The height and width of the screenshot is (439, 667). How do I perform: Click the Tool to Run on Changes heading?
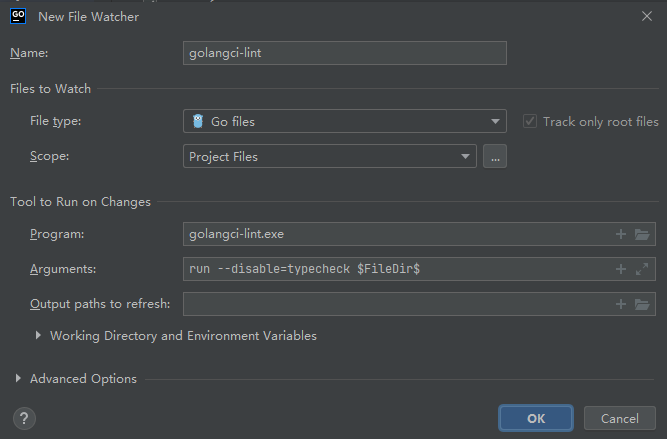80,202
